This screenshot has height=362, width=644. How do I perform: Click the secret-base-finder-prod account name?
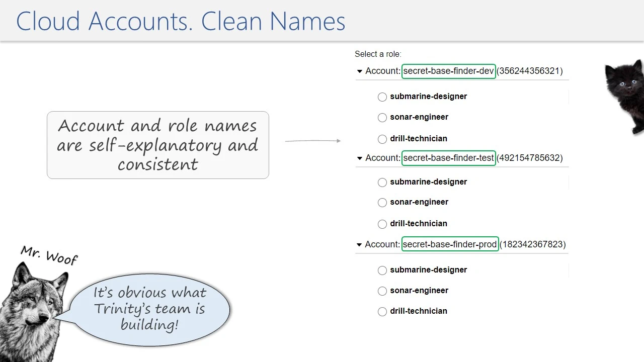(450, 244)
